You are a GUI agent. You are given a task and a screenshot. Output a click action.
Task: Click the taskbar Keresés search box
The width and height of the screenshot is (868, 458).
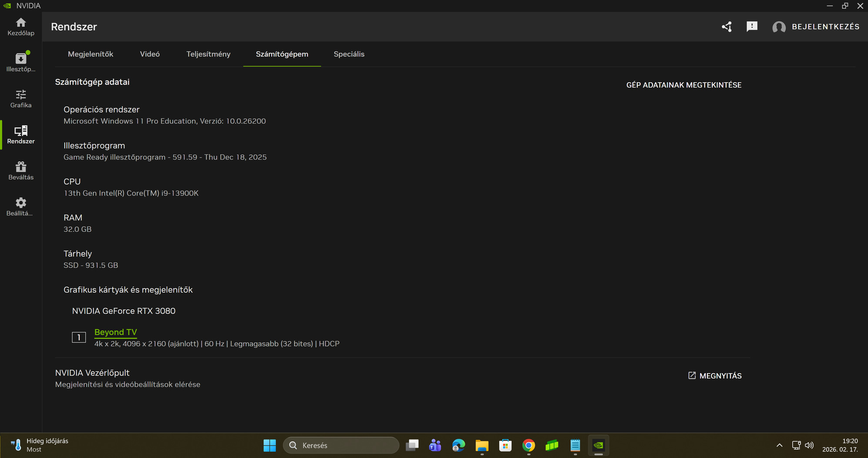(x=341, y=445)
